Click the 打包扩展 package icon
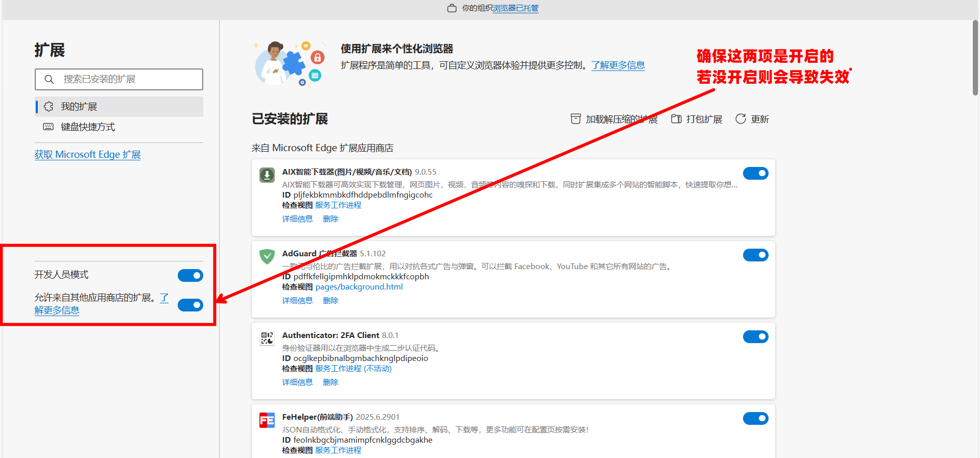This screenshot has height=458, width=980. (676, 119)
